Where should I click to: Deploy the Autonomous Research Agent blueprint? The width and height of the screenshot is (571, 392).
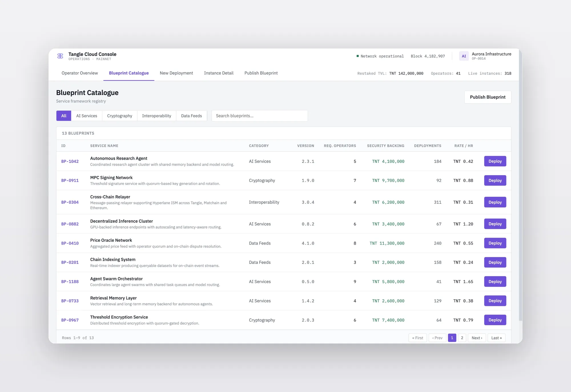[495, 161]
